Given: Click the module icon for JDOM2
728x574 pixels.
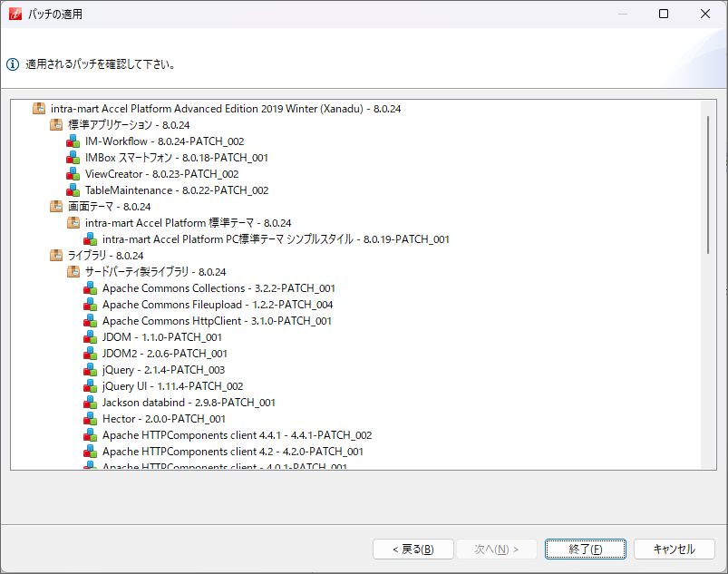Looking at the screenshot, I should click(x=90, y=354).
